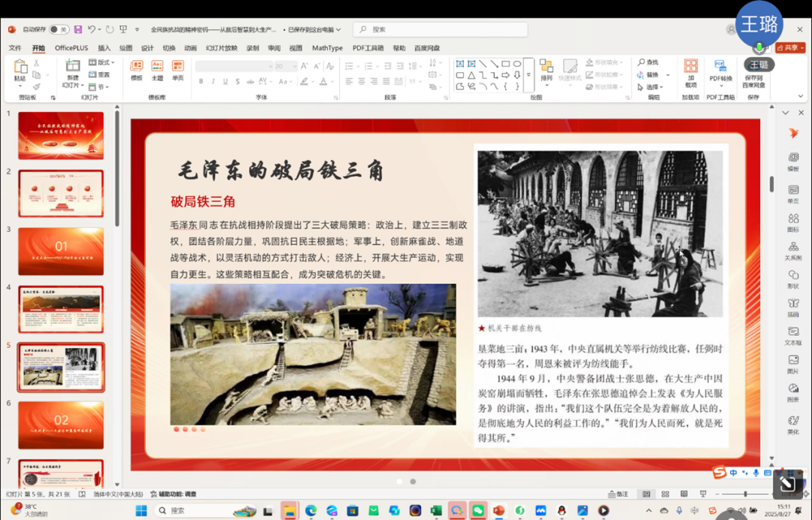Select slide 1 thumbnail
Viewport: 812px width, 520px height.
61,135
